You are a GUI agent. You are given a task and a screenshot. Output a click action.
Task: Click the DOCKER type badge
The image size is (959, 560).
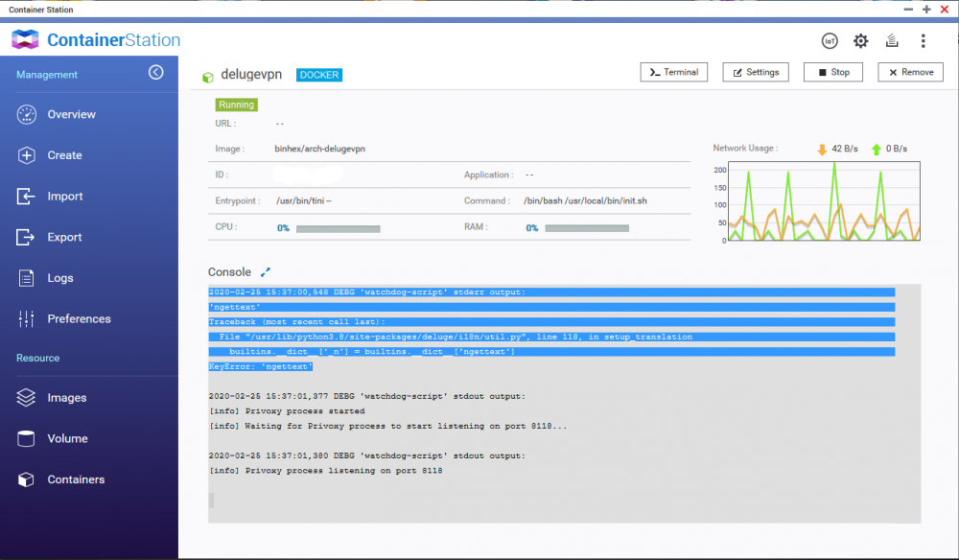point(319,75)
